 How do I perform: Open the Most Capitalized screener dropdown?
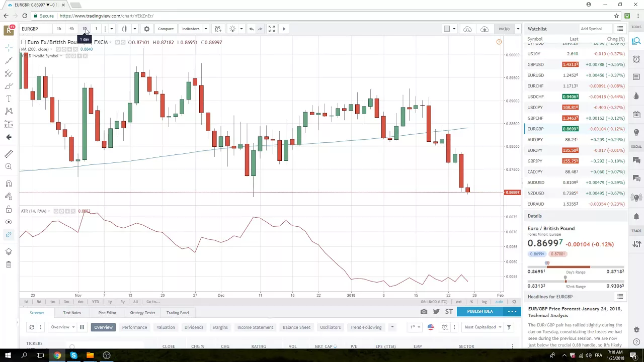click(x=483, y=327)
